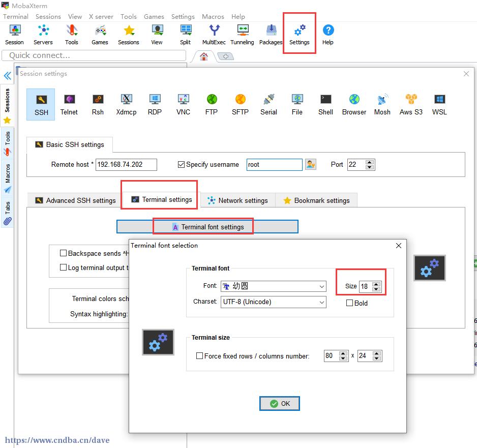Image resolution: width=477 pixels, height=448 pixels.
Task: Expand the Font dropdown list
Action: click(321, 286)
